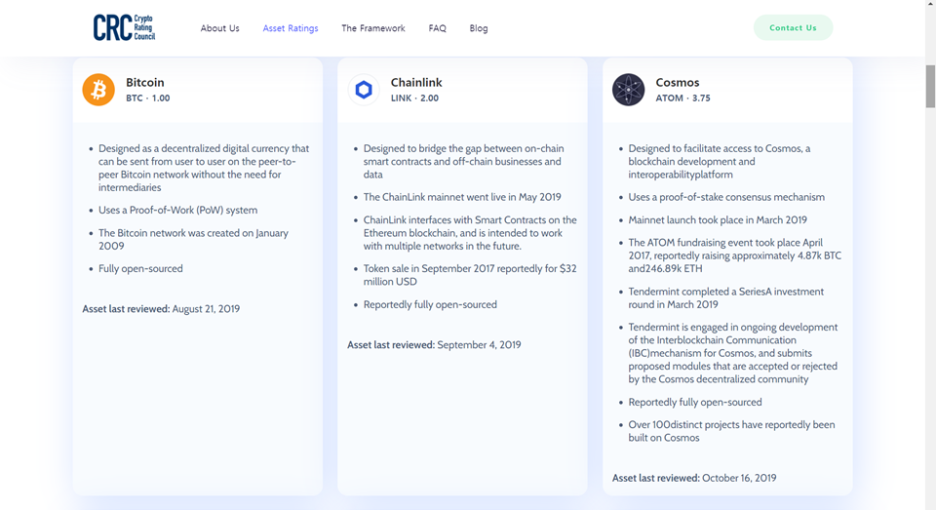Click 'ChainLink mainnet went live in May 2019'

[x=462, y=197]
